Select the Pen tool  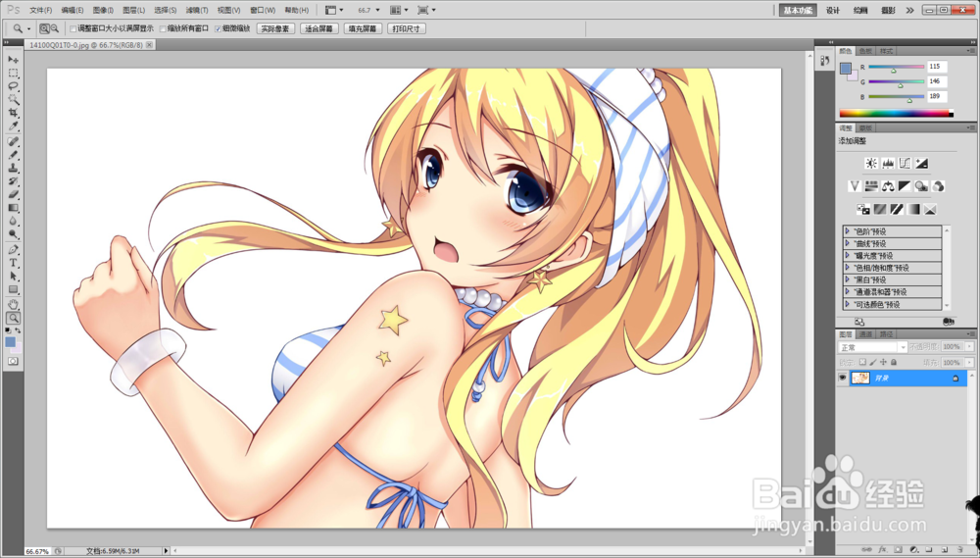coord(13,250)
